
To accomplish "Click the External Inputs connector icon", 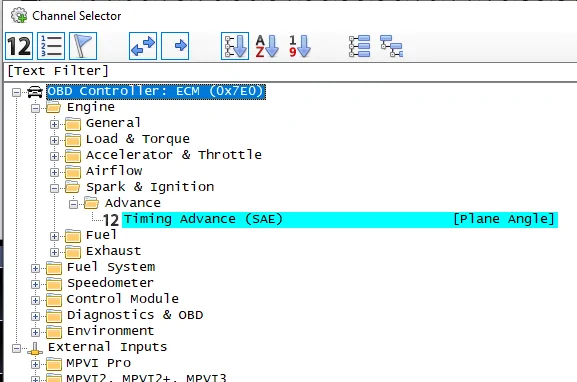I will [x=35, y=348].
